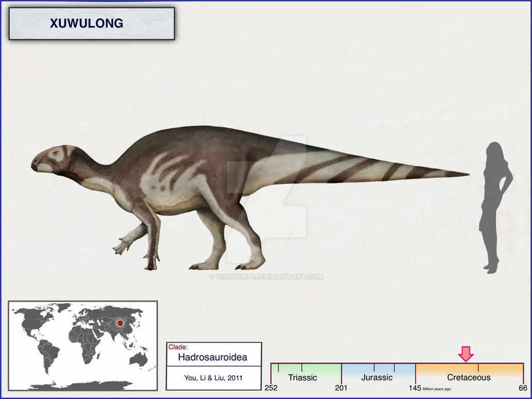
Task: Click the 'You, Li & Liu, 2011' citation
Action: (213, 378)
